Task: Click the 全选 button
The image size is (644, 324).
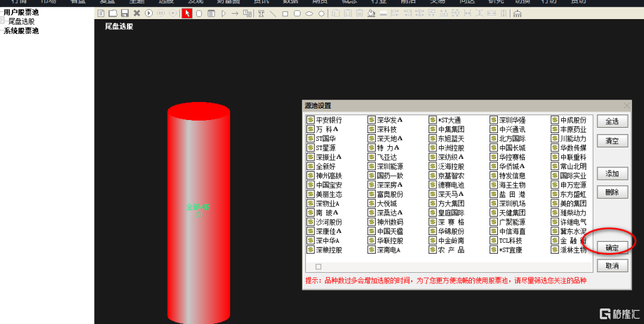Action: point(612,121)
